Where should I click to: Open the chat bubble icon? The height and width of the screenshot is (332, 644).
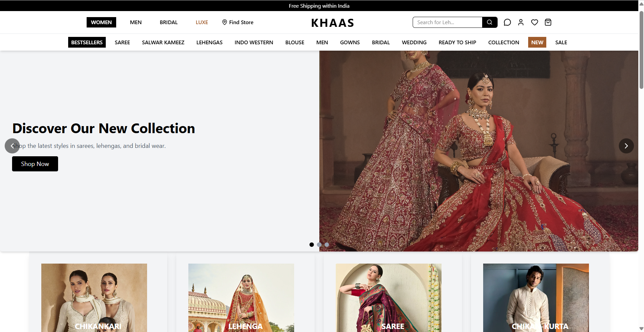point(507,22)
